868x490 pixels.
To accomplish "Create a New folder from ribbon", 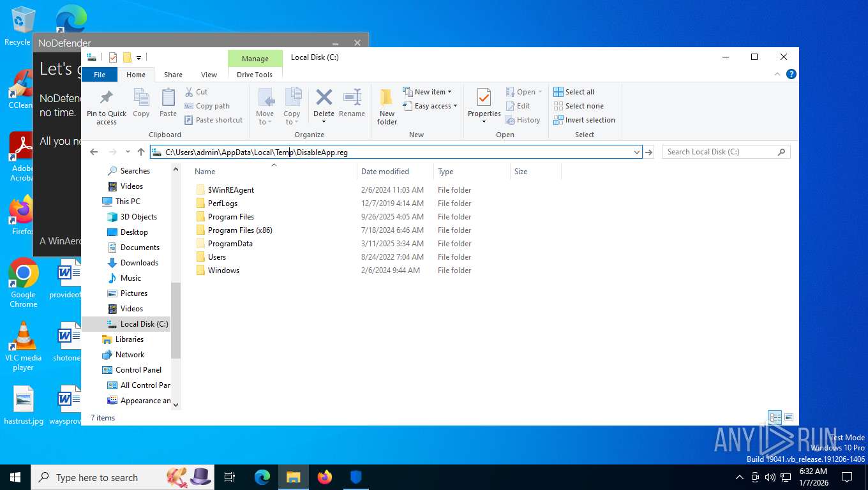I will 387,107.
